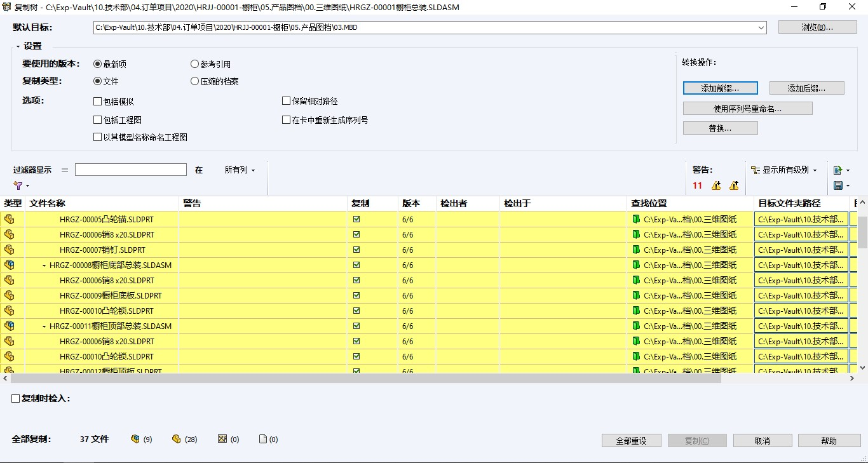Viewport: 868px width, 463px height.
Task: Click the drawing count icon showing (0)
Action: (221, 438)
